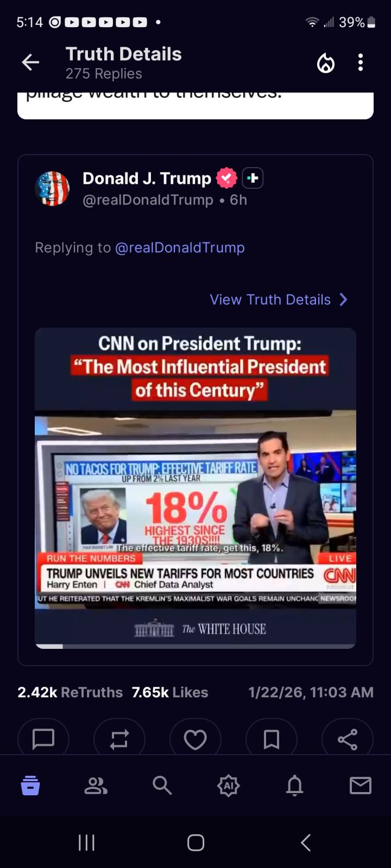
Task: Bookmark this Truth
Action: tap(272, 739)
